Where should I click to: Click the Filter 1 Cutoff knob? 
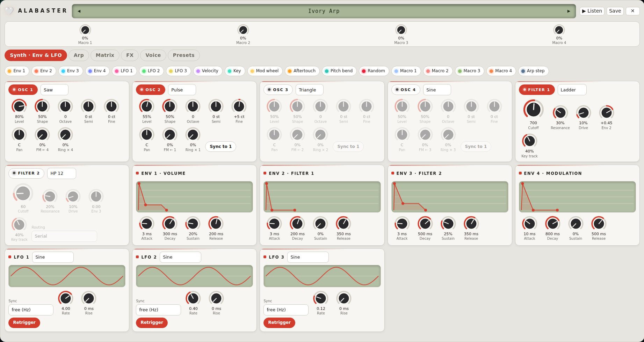point(533,109)
